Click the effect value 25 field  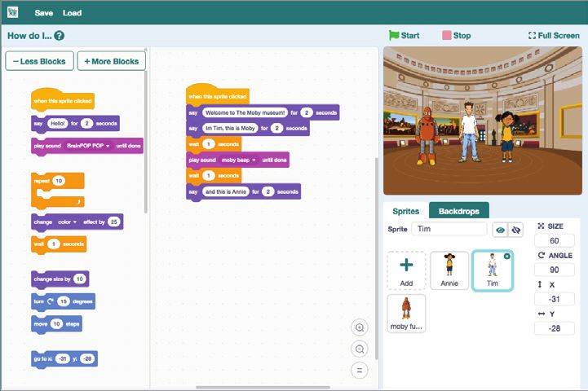pyautogui.click(x=114, y=222)
